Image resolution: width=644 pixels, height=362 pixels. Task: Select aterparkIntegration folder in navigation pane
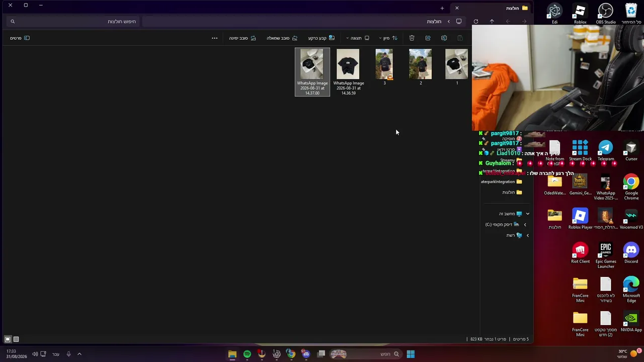[501, 182]
